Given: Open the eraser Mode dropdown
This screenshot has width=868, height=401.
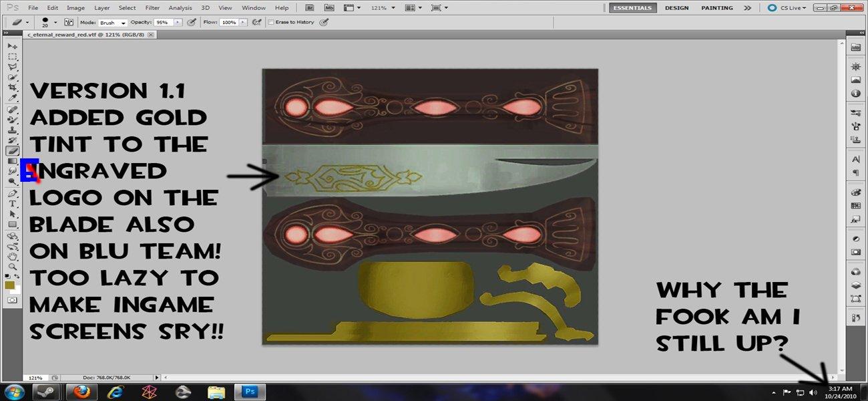Looking at the screenshot, I should pos(114,22).
